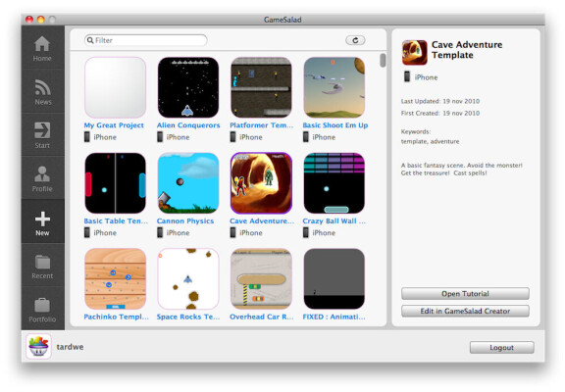Open the News feed icon
565x392 pixels.
(42, 87)
